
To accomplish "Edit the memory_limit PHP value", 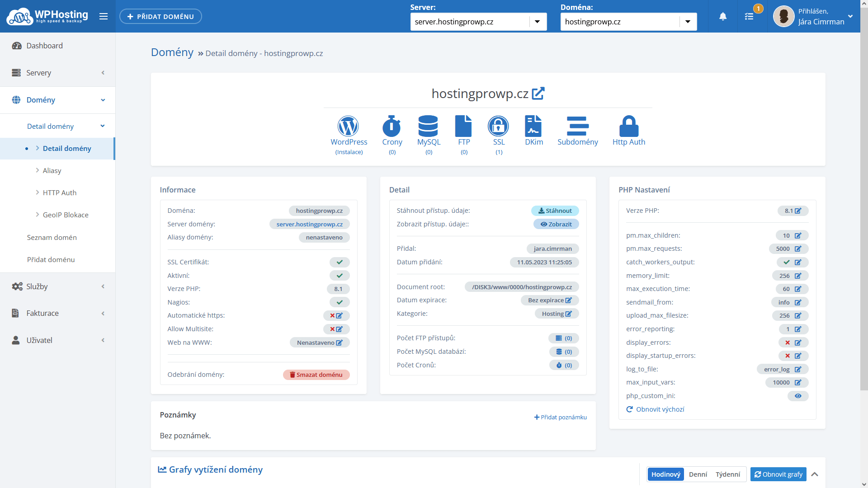I will tap(798, 276).
